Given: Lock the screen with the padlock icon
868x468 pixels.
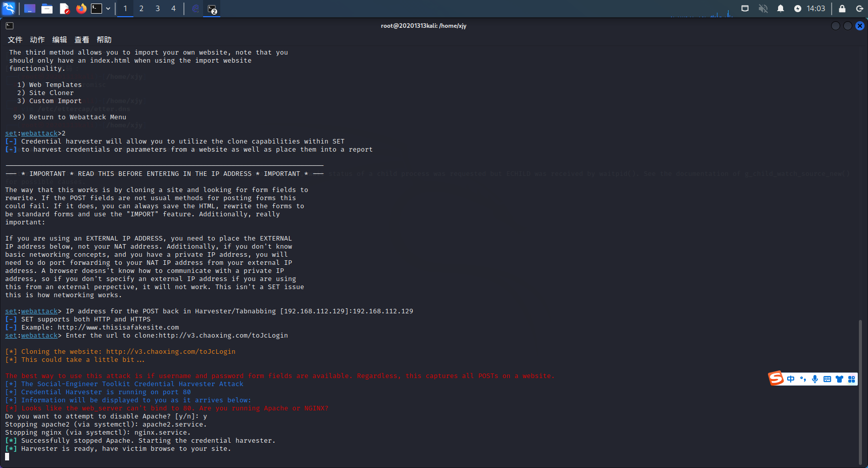Looking at the screenshot, I should tap(842, 9).
